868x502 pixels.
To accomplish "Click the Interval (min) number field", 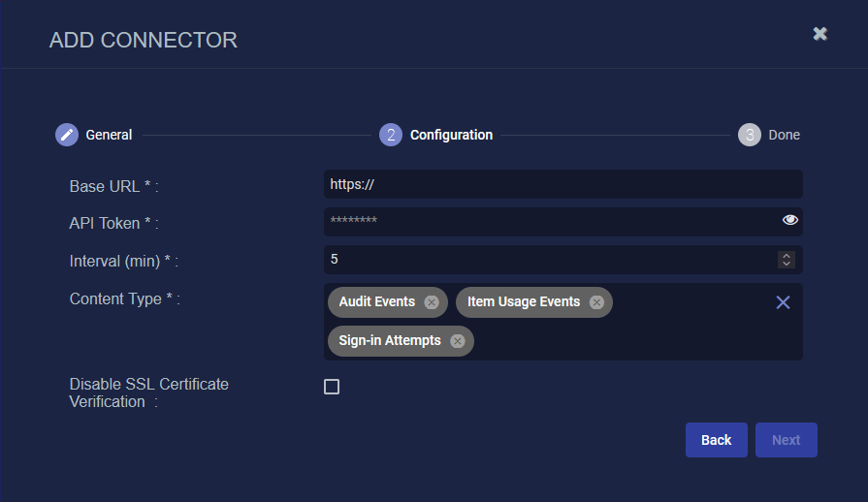I will pyautogui.click(x=548, y=260).
